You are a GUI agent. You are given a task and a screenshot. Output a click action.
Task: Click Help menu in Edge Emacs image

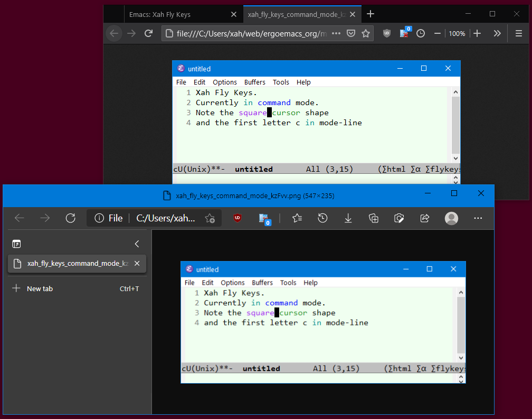[310, 283]
